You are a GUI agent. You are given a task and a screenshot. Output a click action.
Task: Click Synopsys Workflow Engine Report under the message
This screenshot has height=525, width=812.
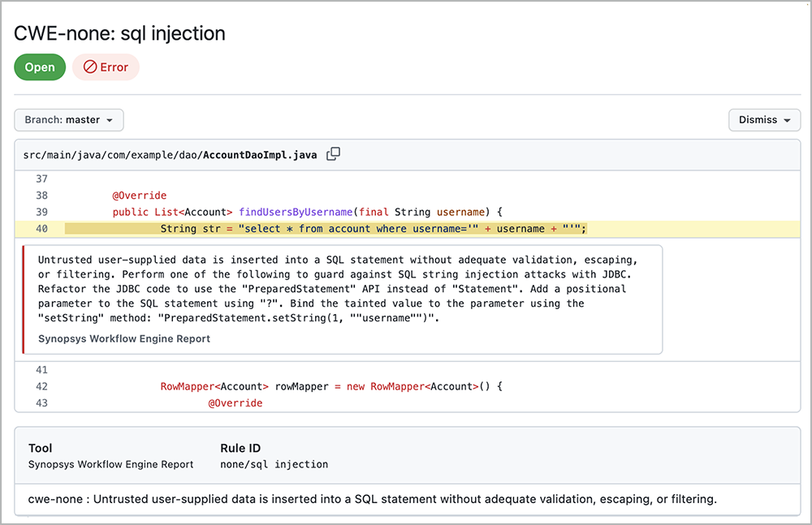(124, 338)
